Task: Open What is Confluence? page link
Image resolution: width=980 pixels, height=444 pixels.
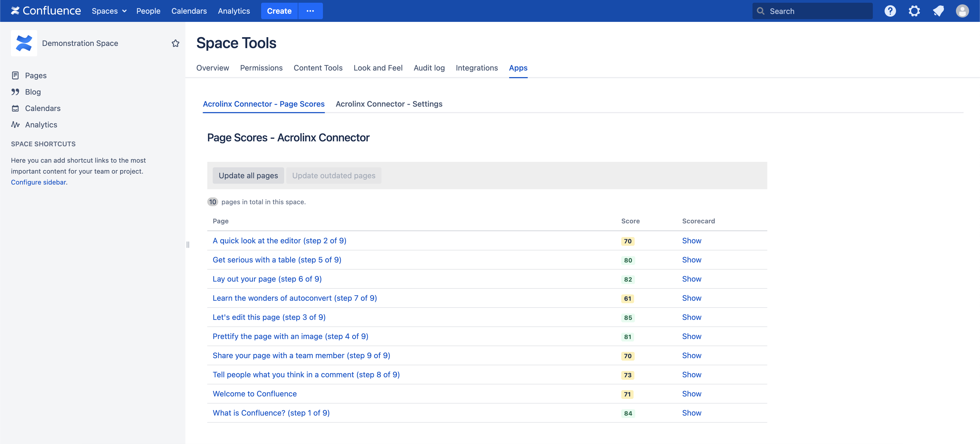Action: pos(271,413)
